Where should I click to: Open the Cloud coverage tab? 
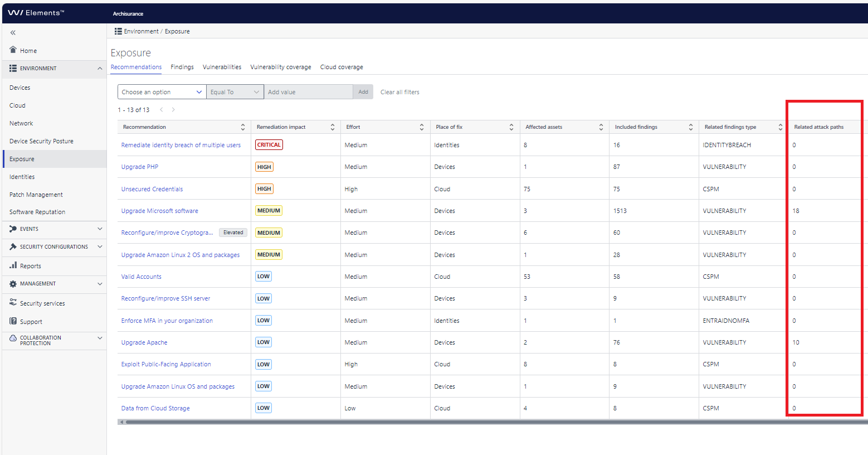(342, 67)
